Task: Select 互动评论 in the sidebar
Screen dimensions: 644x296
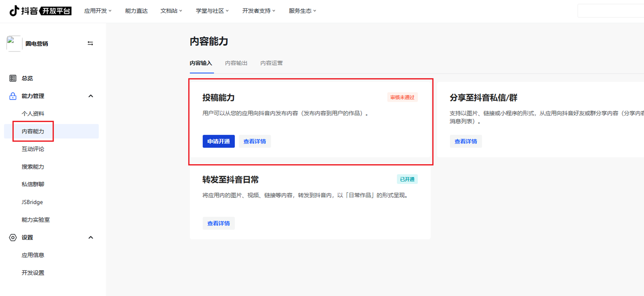Action: [x=33, y=149]
